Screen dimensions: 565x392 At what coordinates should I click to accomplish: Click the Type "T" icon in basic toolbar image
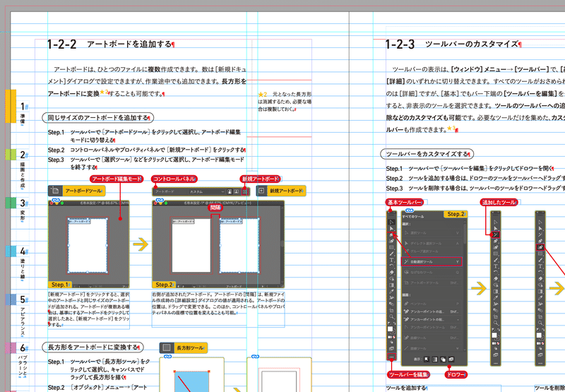(x=391, y=260)
